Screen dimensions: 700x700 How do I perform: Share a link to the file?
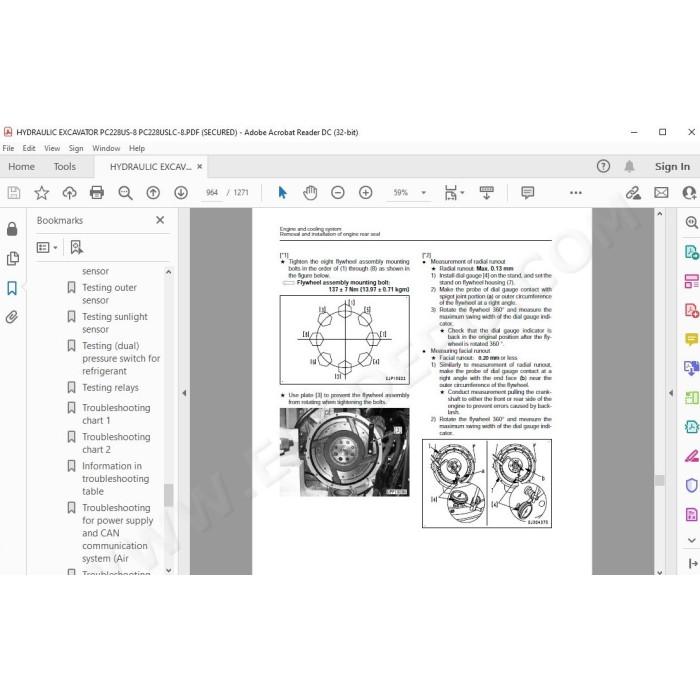(633, 193)
